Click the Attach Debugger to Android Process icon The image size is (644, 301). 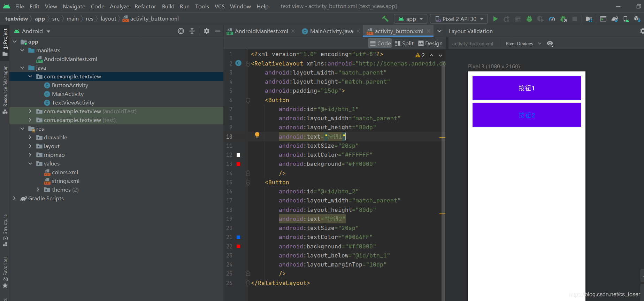coord(563,19)
